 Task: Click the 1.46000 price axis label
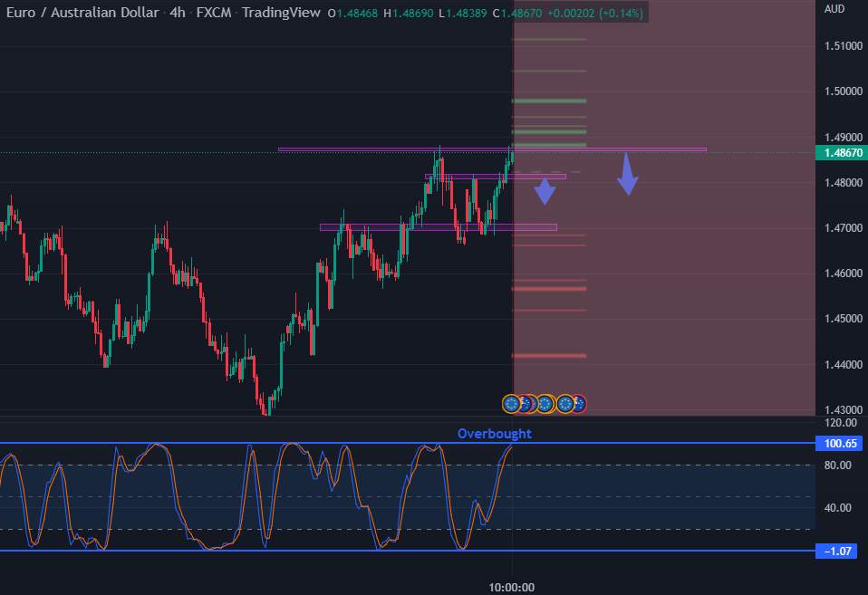pos(844,274)
